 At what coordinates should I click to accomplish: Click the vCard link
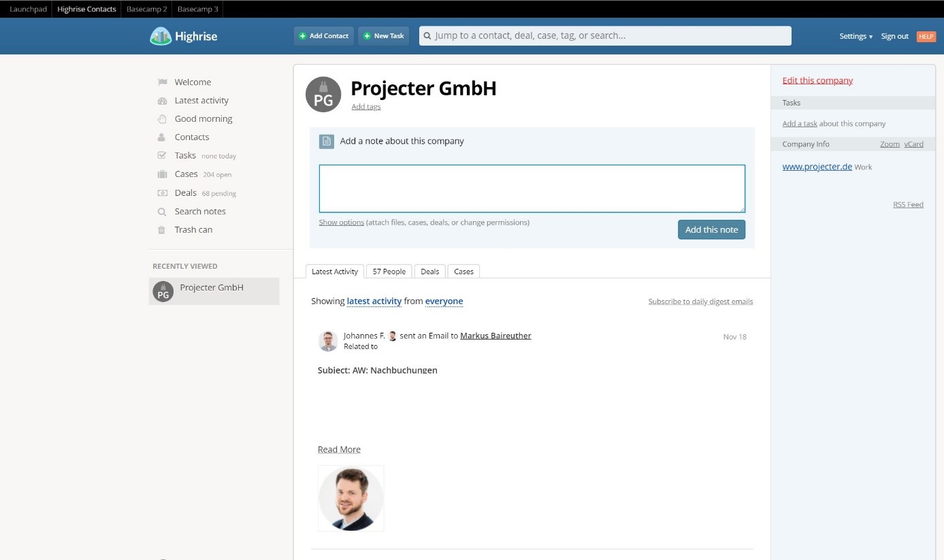point(914,144)
